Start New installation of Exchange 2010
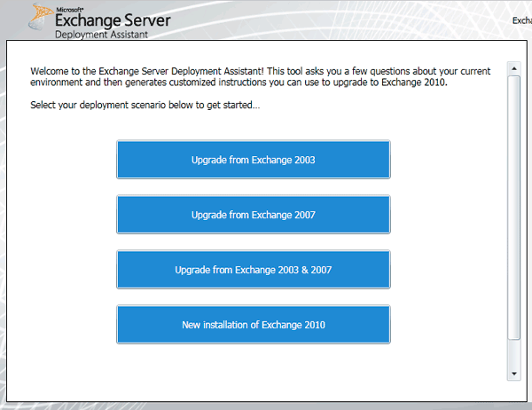This screenshot has width=532, height=410. [x=254, y=325]
